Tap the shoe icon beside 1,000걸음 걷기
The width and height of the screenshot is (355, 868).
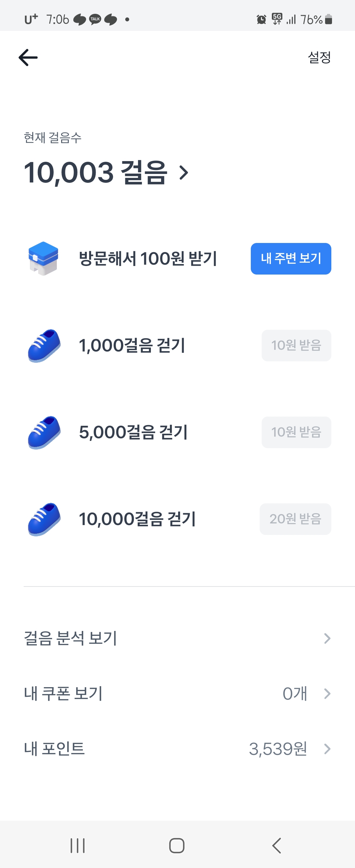[x=44, y=345]
